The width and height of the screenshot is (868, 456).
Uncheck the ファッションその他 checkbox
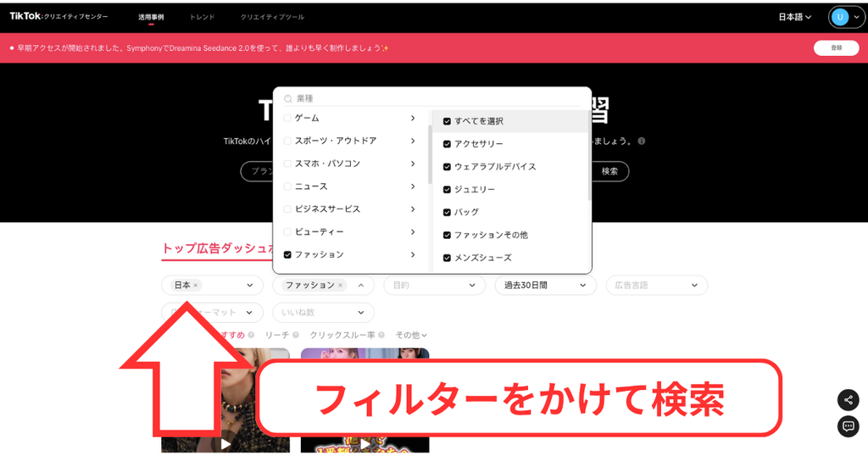tap(447, 235)
